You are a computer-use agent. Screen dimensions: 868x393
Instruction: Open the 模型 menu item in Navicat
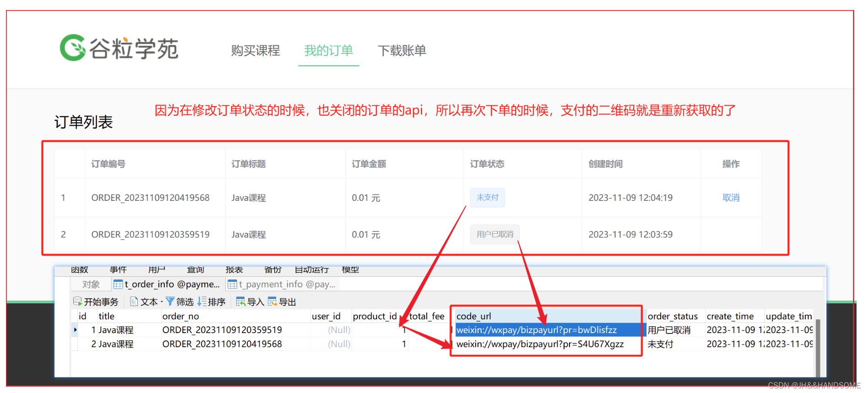click(x=350, y=269)
